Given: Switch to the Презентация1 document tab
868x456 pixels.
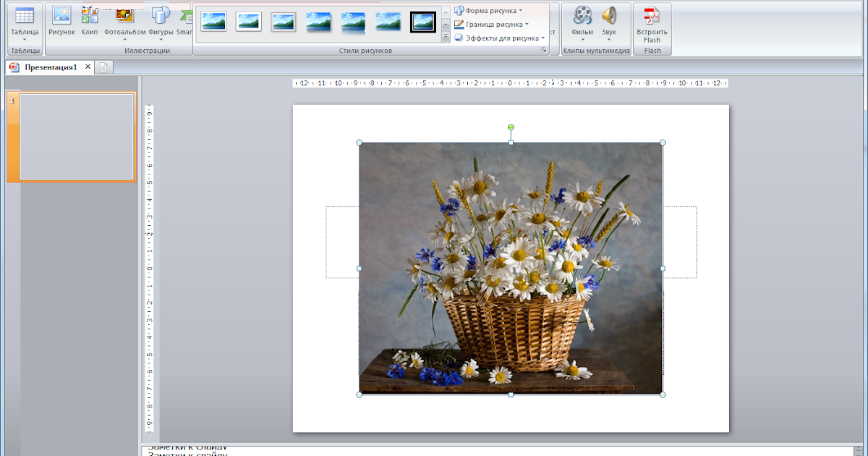Looking at the screenshot, I should click(x=51, y=67).
